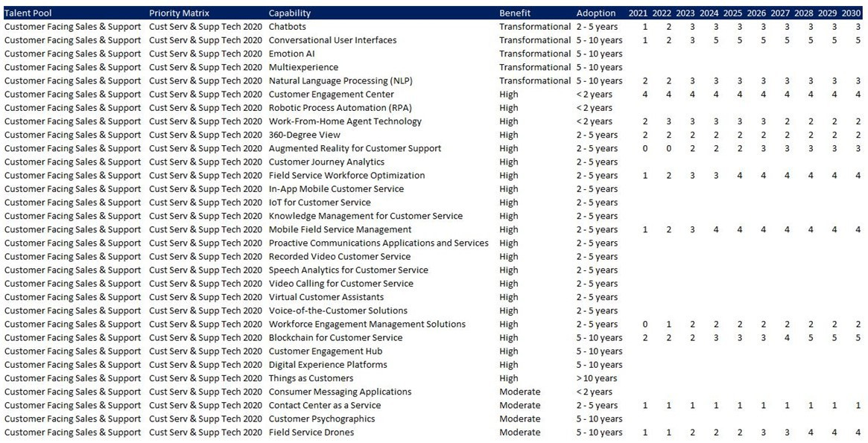Select the Customer Engagement Hub cell
The height and width of the screenshot is (443, 868).
coord(326,351)
